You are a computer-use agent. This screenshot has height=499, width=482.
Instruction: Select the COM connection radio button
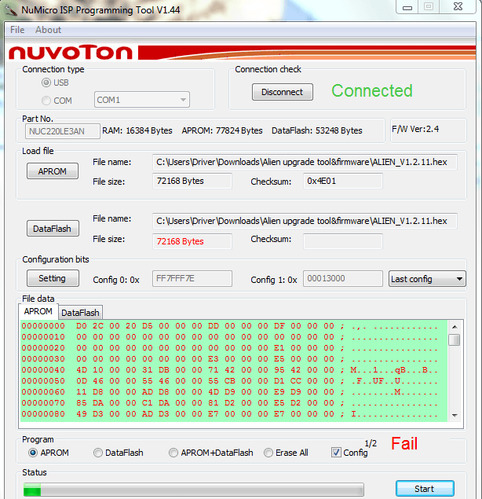(46, 100)
